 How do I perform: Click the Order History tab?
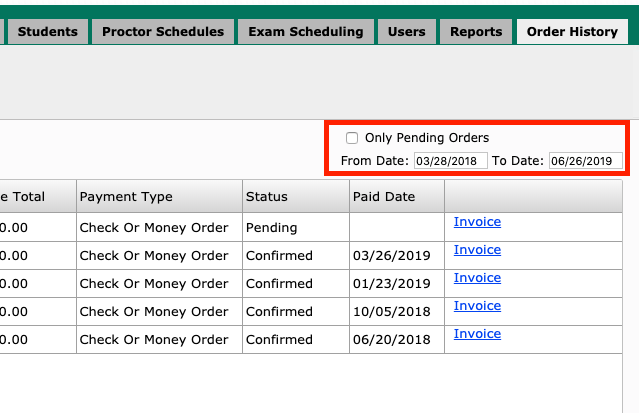pos(572,32)
